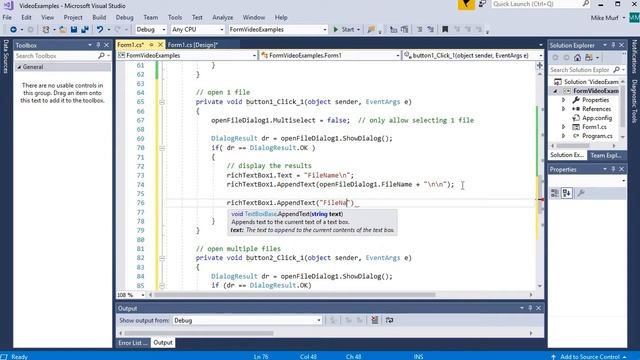Close the Form1.cs tab

pyautogui.click(x=160, y=45)
